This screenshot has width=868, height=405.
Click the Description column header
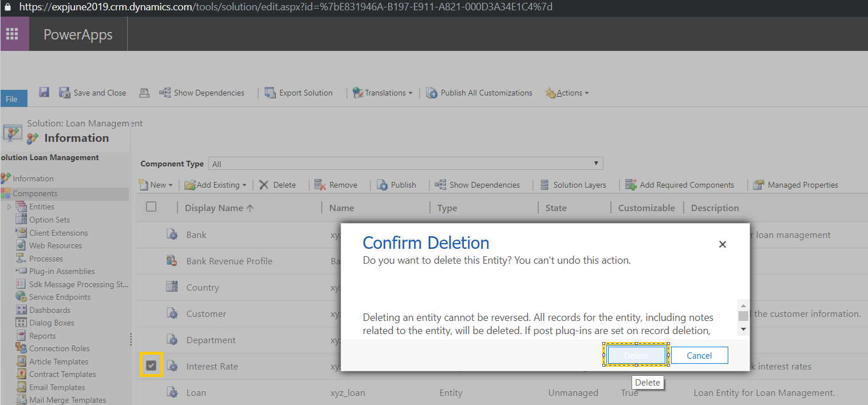(715, 208)
